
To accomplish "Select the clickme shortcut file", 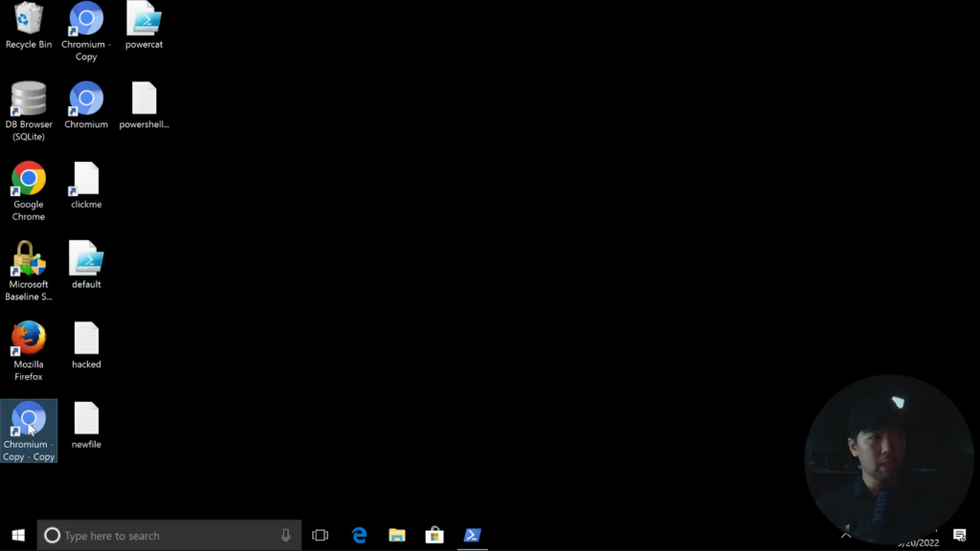I will tap(86, 185).
